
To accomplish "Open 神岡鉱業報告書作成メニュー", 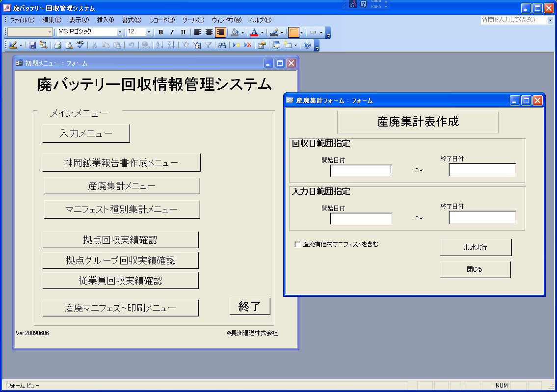I will click(x=122, y=162).
